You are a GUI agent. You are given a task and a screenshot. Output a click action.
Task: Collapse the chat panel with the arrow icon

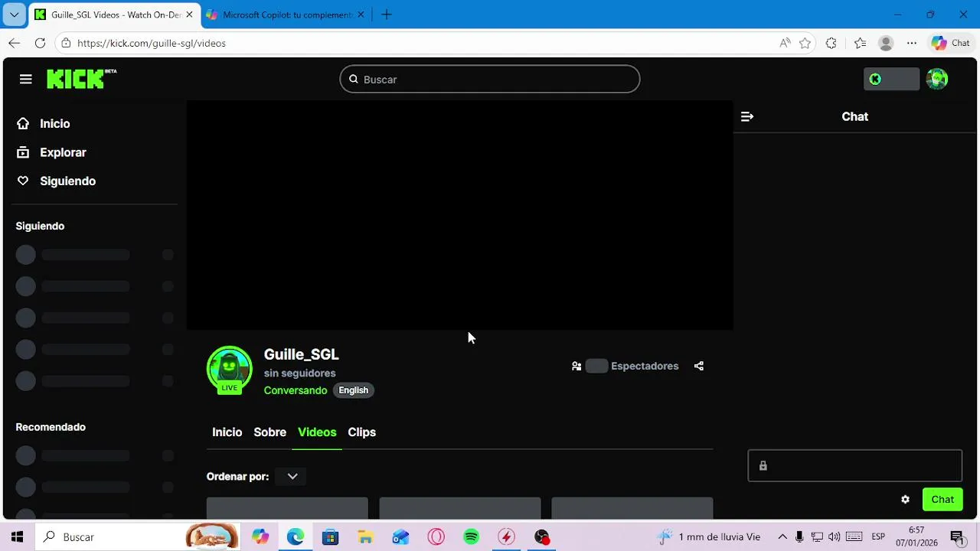click(x=747, y=116)
